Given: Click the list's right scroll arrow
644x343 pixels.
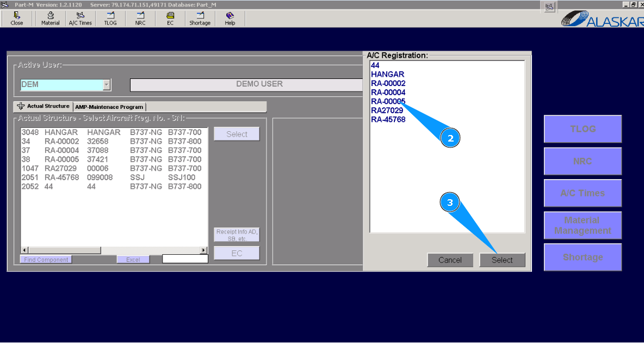Looking at the screenshot, I should 204,250.
